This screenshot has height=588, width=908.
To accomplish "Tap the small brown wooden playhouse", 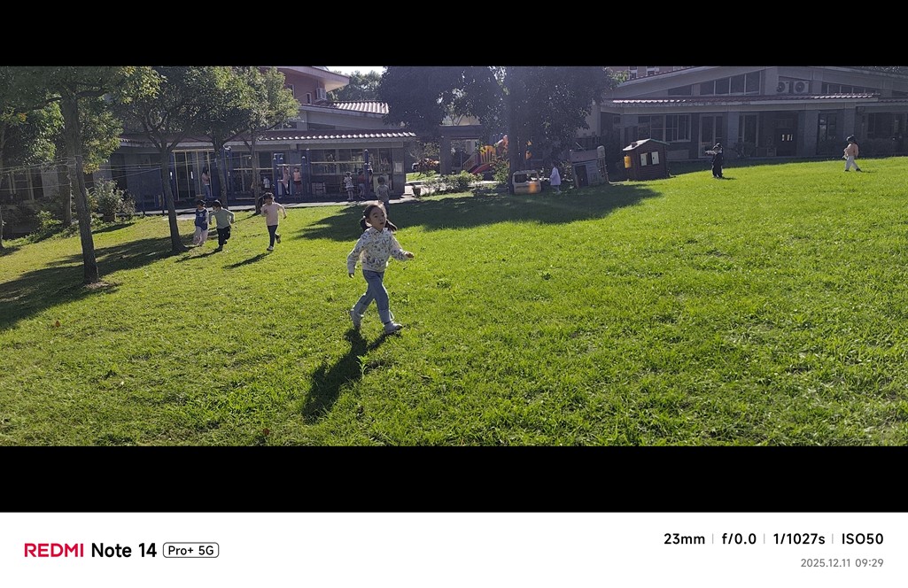I will (x=646, y=159).
